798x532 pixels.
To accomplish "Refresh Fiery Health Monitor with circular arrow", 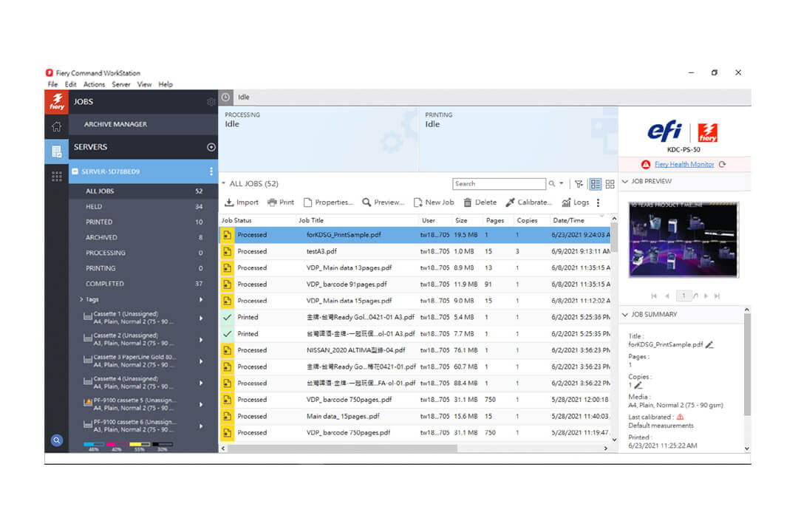I will [x=722, y=165].
